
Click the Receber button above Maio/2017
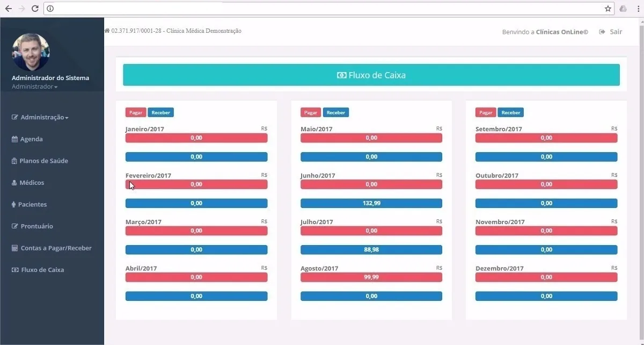point(336,112)
